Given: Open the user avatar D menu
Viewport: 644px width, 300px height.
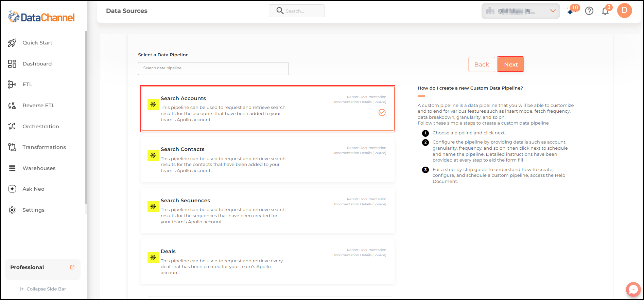Looking at the screenshot, I should coord(625,11).
